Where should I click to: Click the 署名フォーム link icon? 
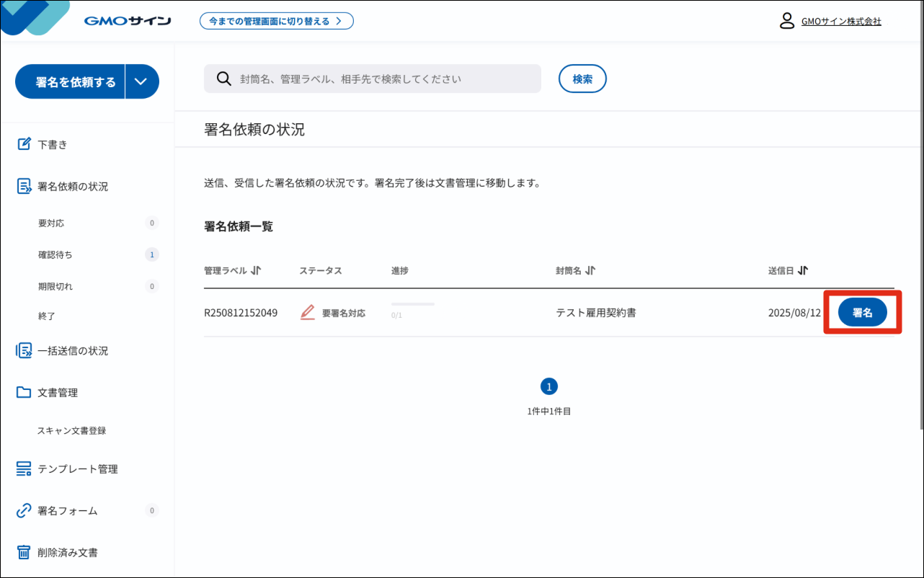24,511
